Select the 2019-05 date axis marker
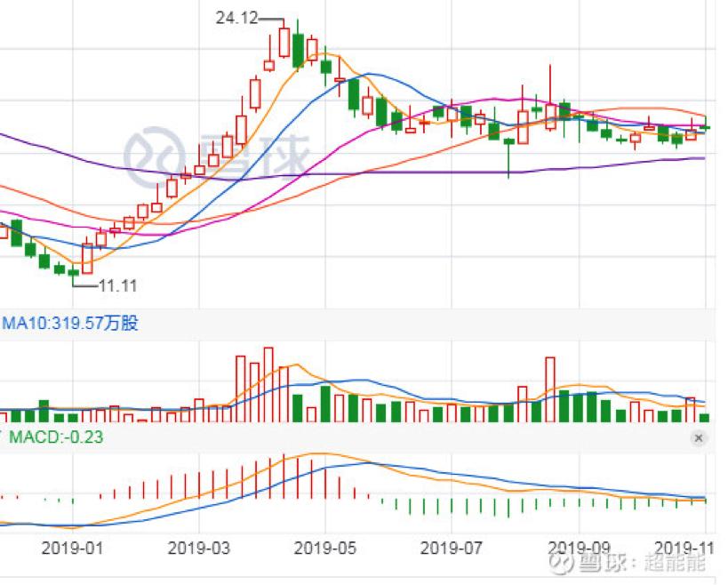This screenshot has width=728, height=585. pyautogui.click(x=325, y=549)
